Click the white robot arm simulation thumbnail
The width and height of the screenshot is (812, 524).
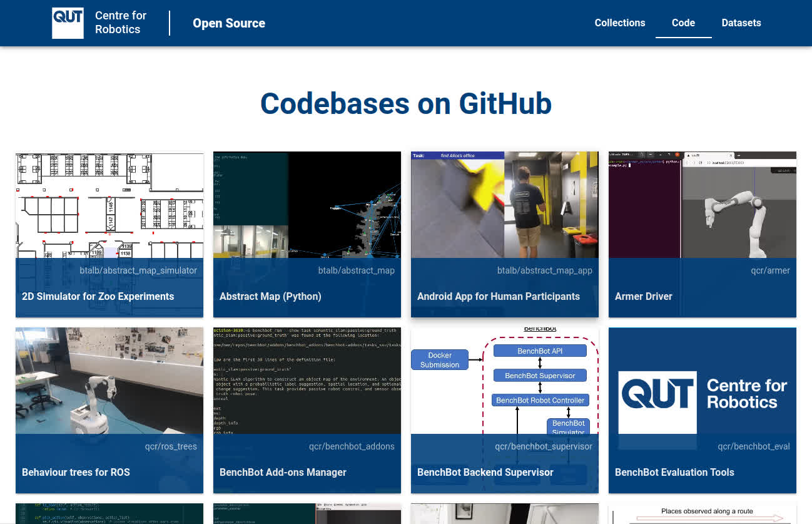(x=703, y=205)
